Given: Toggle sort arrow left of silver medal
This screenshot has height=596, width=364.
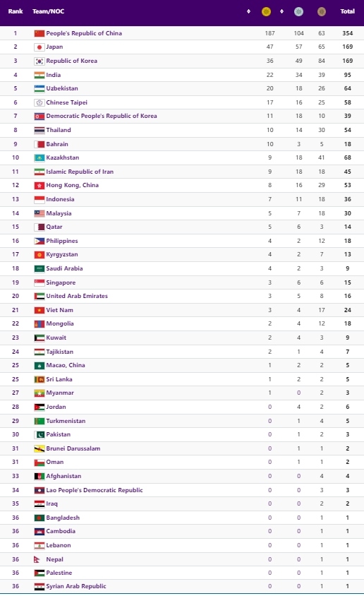Looking at the screenshot, I should 281,11.
